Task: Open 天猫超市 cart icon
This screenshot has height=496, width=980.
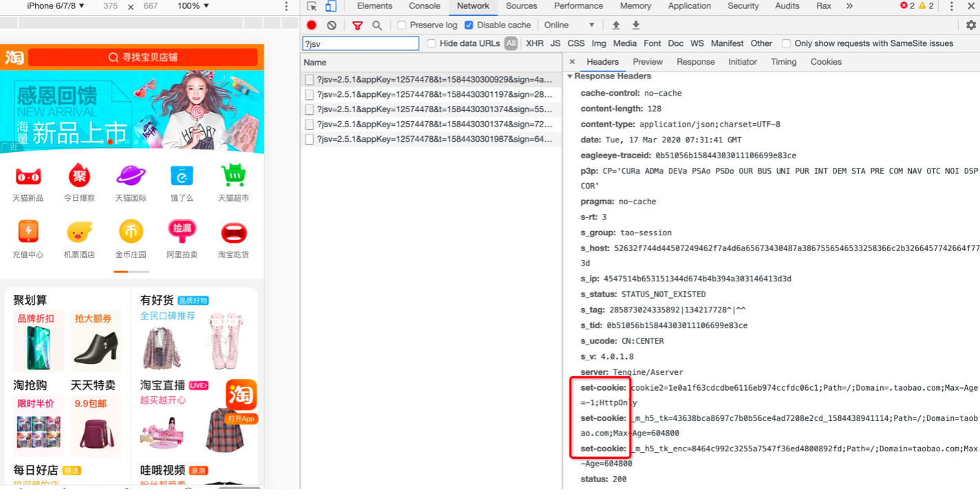Action: click(x=233, y=176)
